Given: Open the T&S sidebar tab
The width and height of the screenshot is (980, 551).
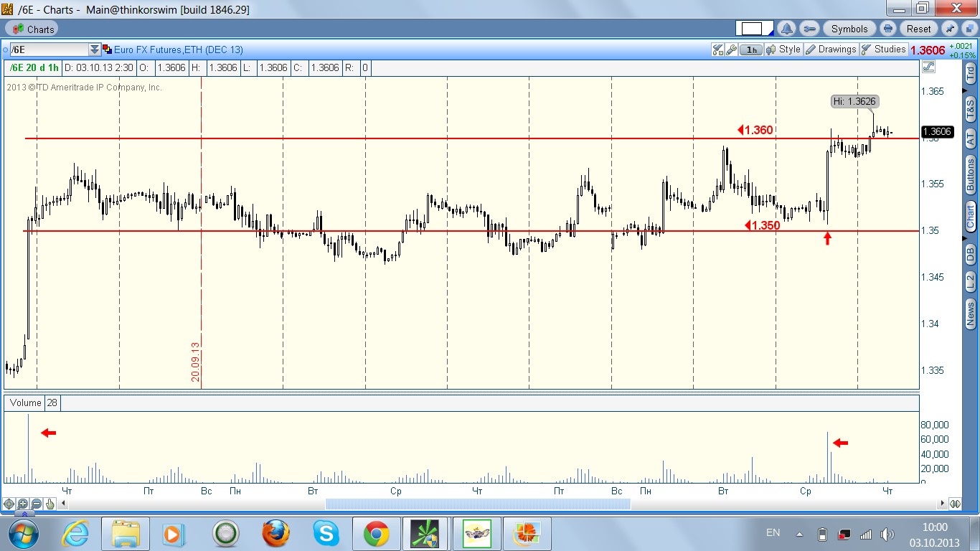Looking at the screenshot, I should pyautogui.click(x=971, y=109).
